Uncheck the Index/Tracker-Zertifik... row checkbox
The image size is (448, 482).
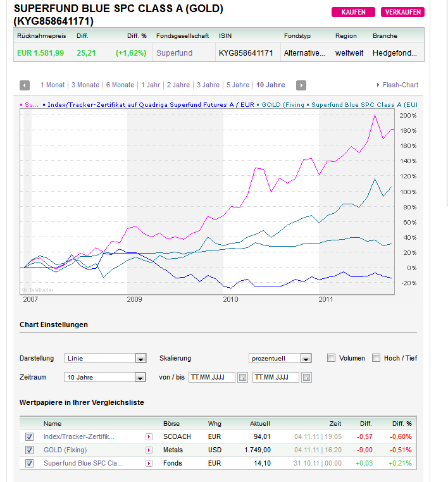coord(29,436)
